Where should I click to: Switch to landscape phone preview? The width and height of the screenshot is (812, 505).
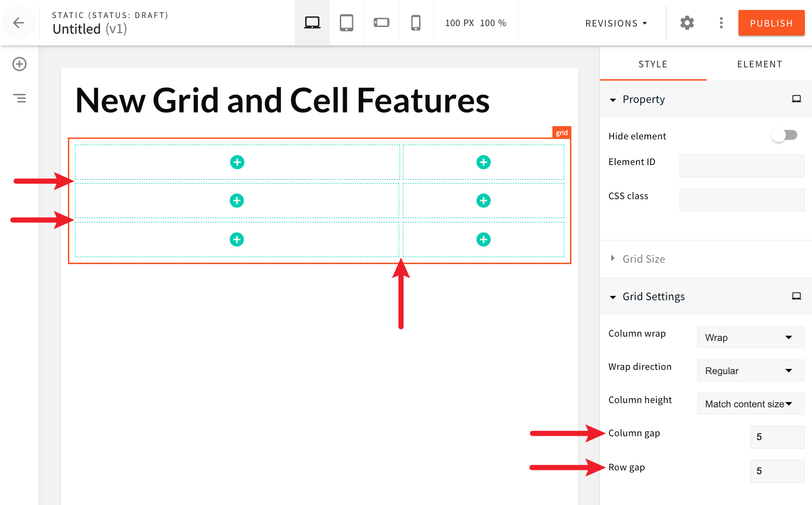(x=381, y=22)
